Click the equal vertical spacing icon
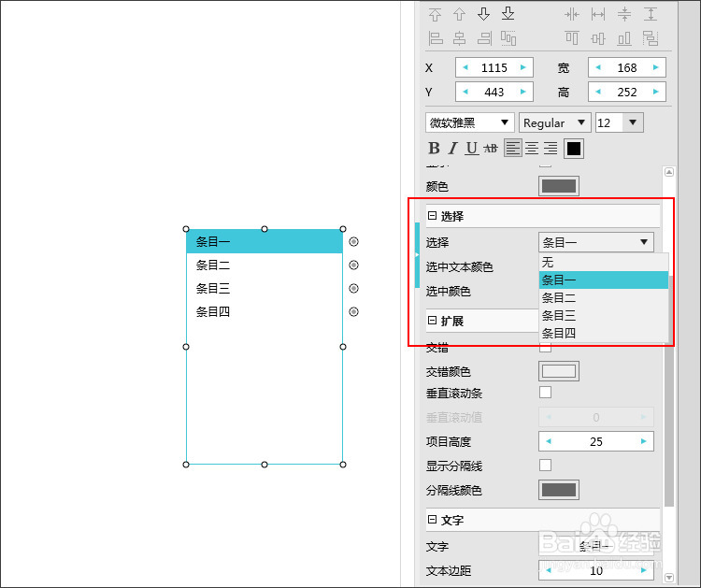701x588 pixels. (624, 14)
